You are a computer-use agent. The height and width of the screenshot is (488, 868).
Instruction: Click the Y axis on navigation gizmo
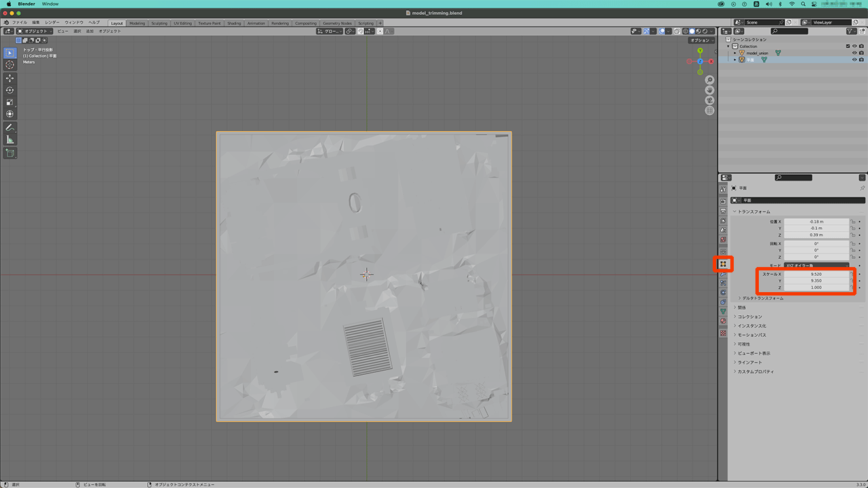700,50
